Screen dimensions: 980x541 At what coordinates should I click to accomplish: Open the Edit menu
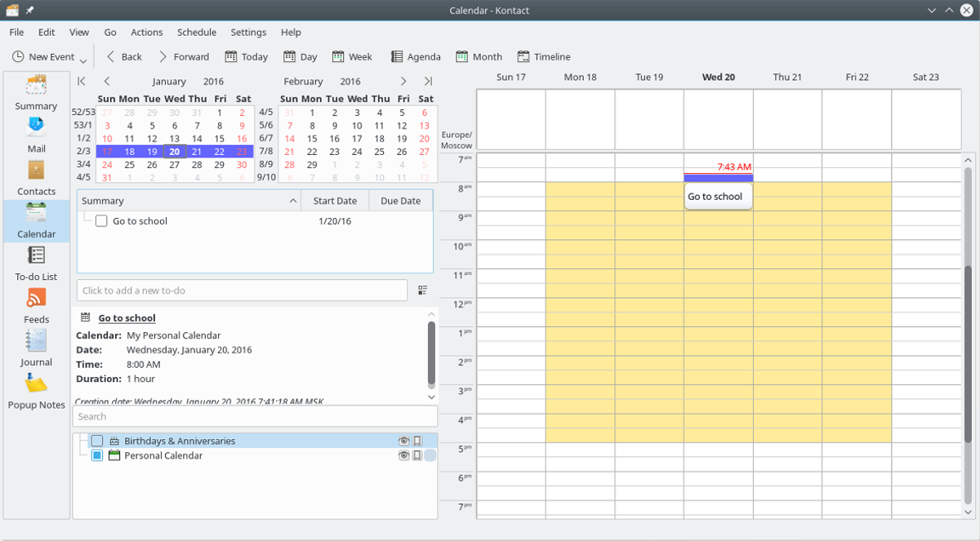click(47, 32)
